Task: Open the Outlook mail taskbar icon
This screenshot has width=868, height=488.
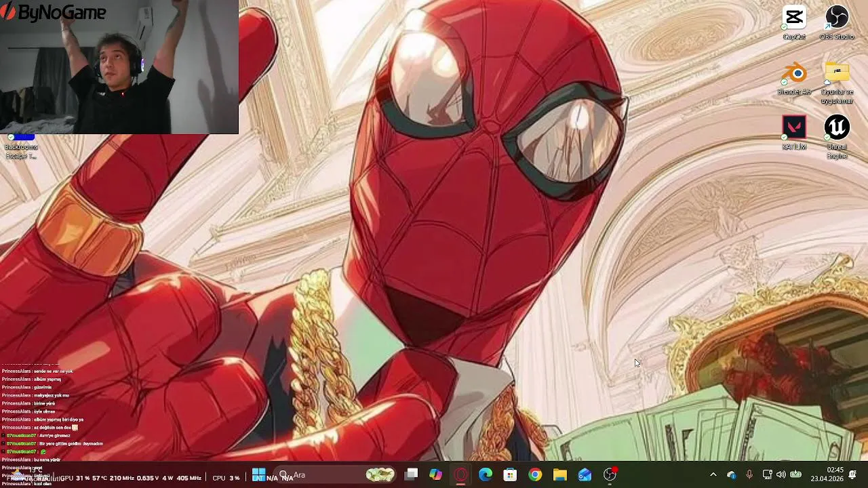Action: (x=585, y=475)
